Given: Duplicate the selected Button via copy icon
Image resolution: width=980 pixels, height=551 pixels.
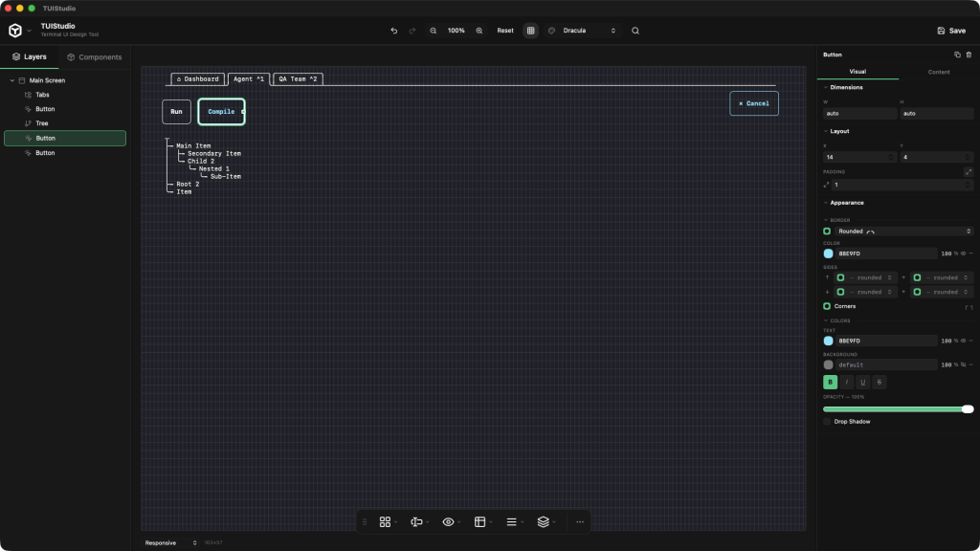Looking at the screenshot, I should click(957, 55).
